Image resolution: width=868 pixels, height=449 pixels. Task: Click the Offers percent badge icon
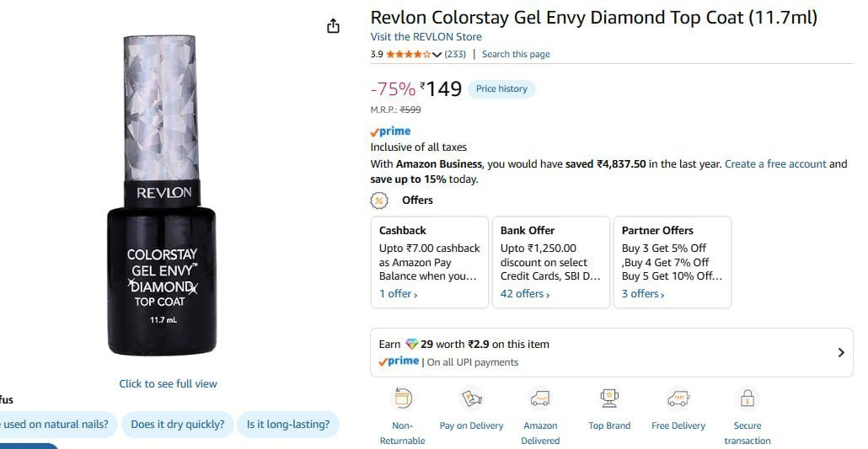(x=379, y=200)
